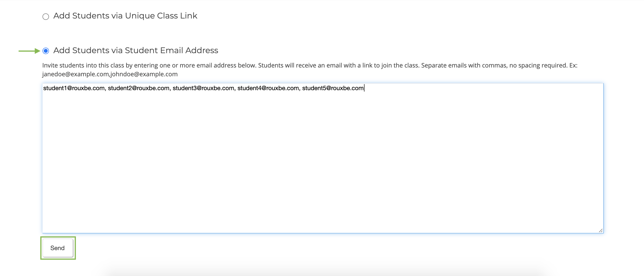Click student3@rouxbe.com in the email box
The image size is (644, 276).
203,88
